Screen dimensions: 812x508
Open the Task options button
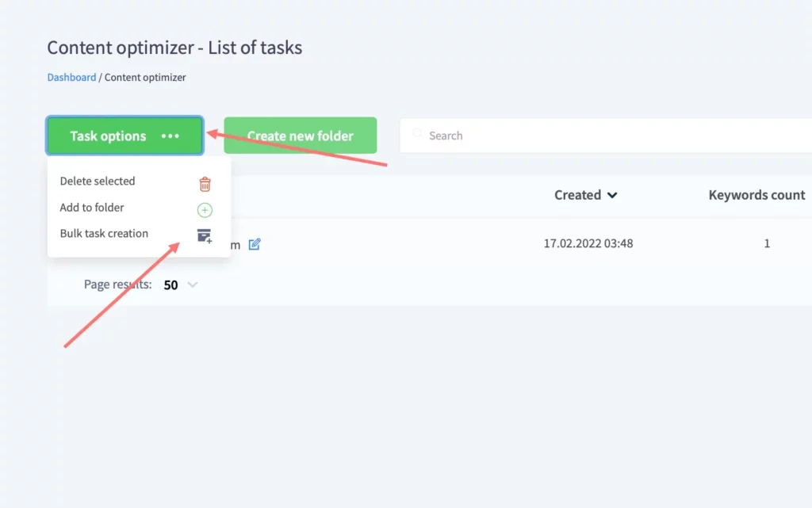(124, 136)
